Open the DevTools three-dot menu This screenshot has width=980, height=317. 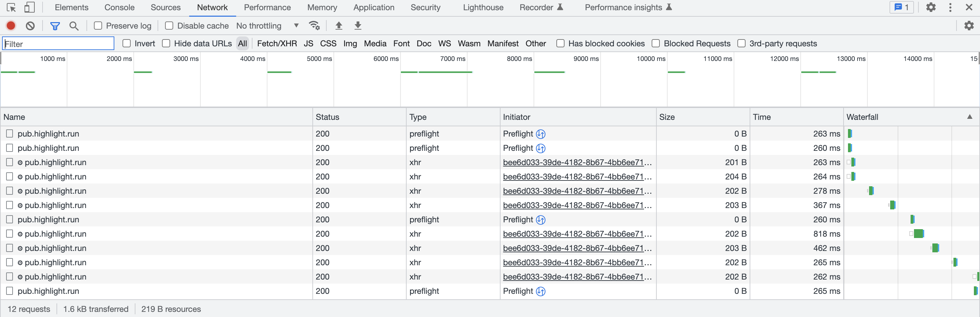tap(950, 7)
